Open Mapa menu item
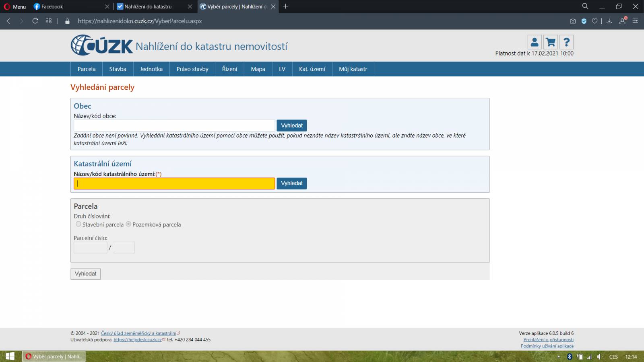 coord(258,69)
